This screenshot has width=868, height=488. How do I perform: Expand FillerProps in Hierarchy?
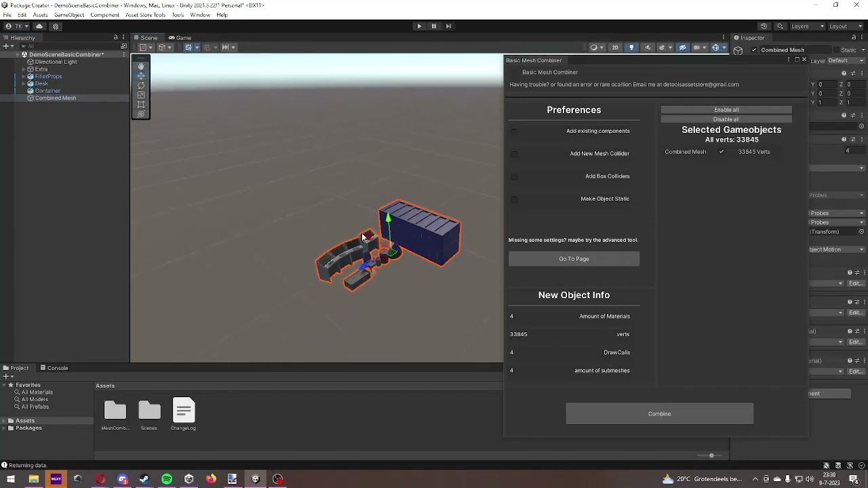(24, 77)
